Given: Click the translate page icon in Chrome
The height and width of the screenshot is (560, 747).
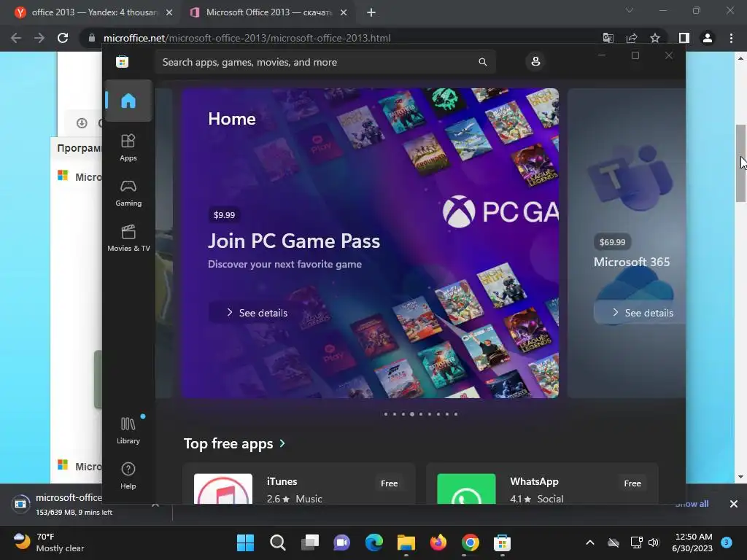Looking at the screenshot, I should (x=608, y=38).
